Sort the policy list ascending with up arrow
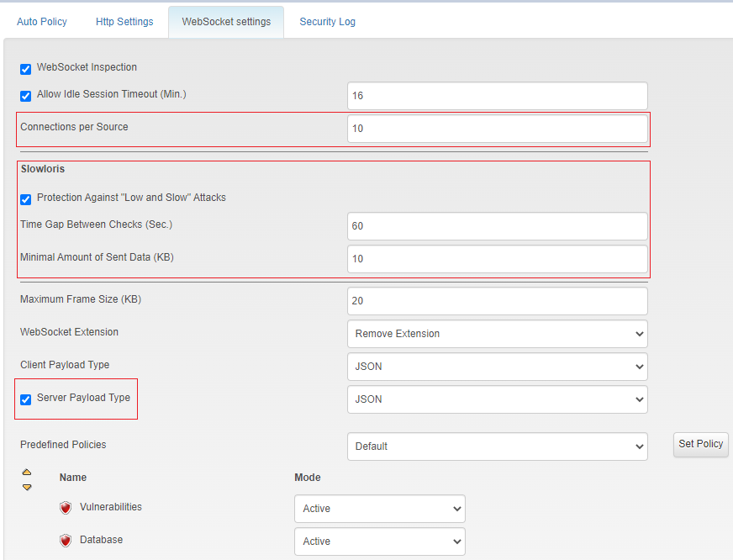This screenshot has width=733, height=560. coord(28,472)
